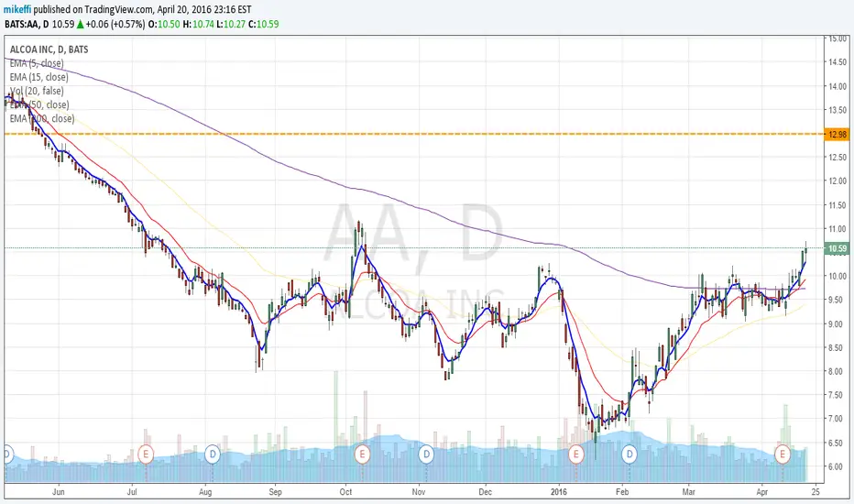Click the O:10.50 open value
The height and width of the screenshot is (504, 854).
point(164,24)
